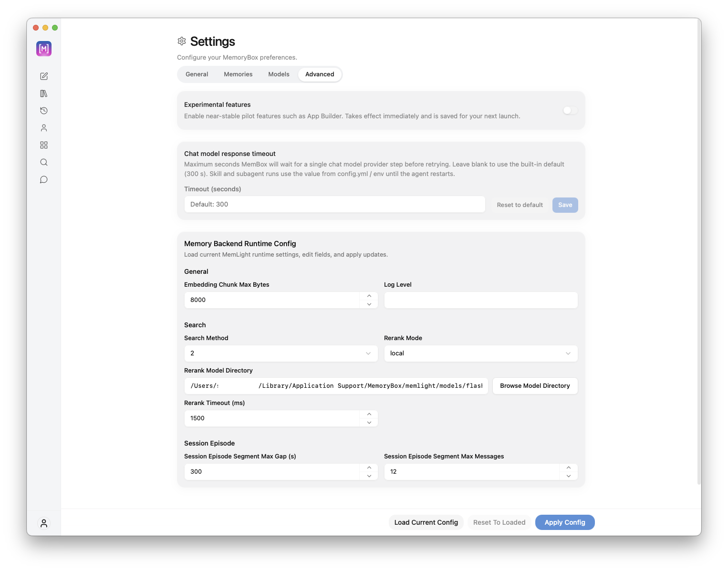
Task: Focus the Timeout (seconds) input field
Action: click(x=335, y=204)
